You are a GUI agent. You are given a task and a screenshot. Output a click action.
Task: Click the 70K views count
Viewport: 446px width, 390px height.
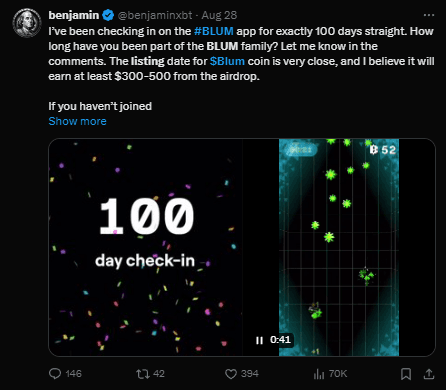click(338, 374)
